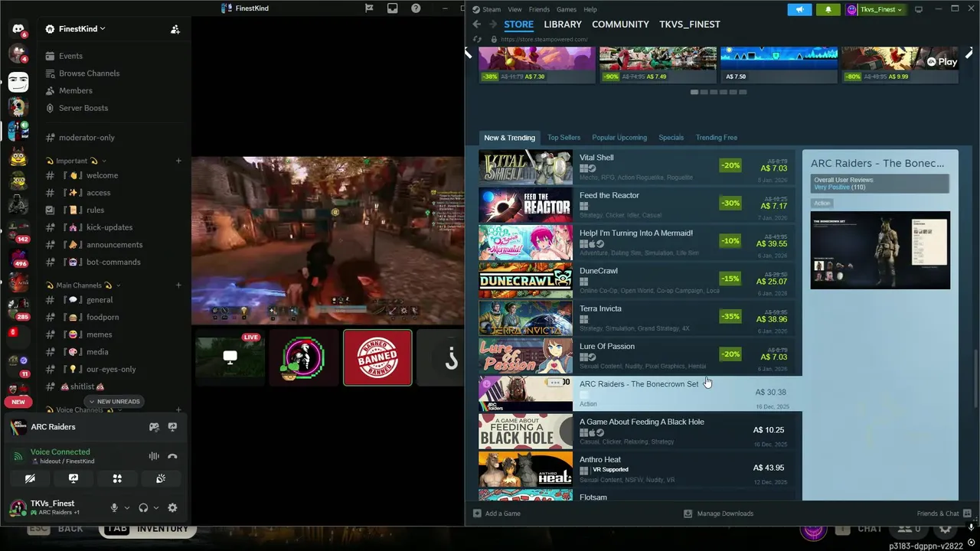Open soundboard in voice panel
This screenshot has height=551, width=980.
pos(161,478)
